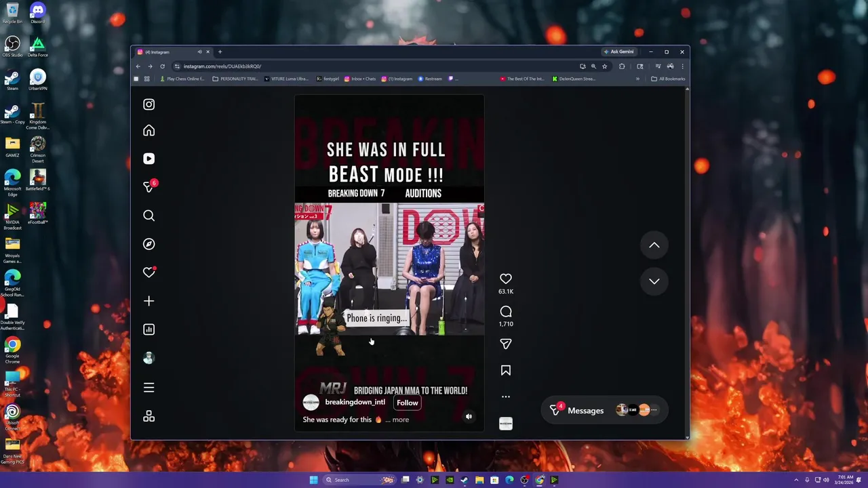Open PERSONALITY TRAI... bookmark folder

pos(235,79)
